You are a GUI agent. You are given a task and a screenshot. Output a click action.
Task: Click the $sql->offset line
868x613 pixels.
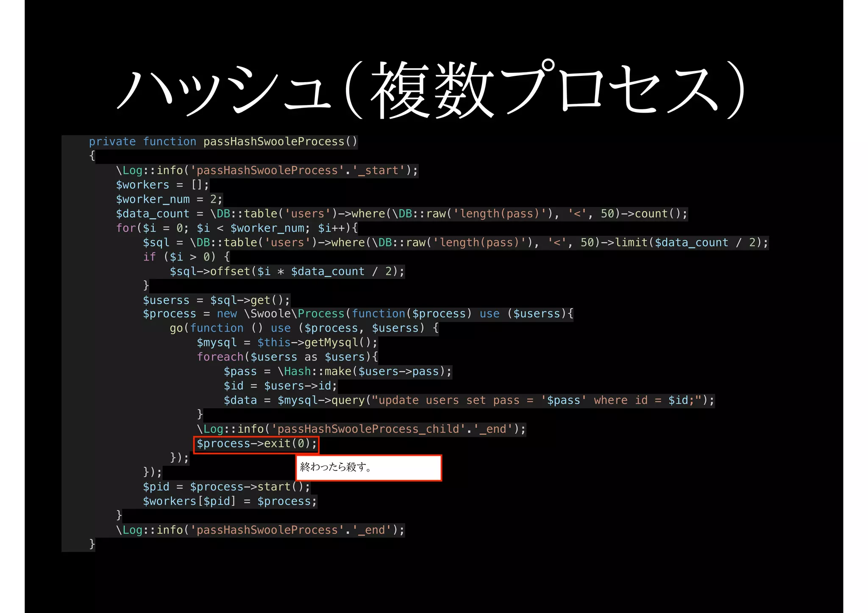tap(287, 272)
